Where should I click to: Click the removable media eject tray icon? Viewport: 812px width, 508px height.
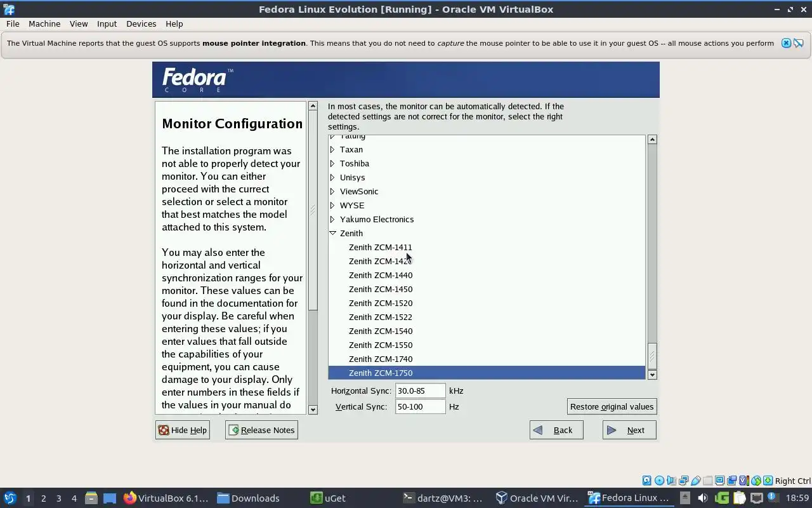685,498
